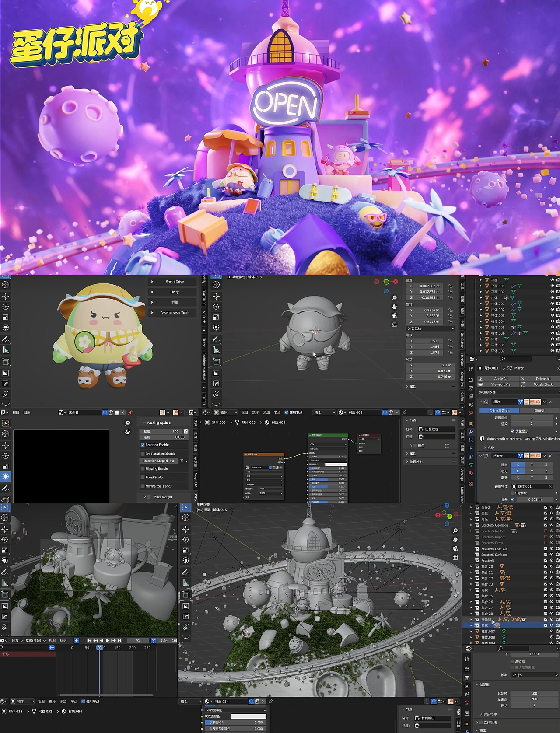
Task: Disable Rotation Enable checkbox
Action: [x=143, y=445]
